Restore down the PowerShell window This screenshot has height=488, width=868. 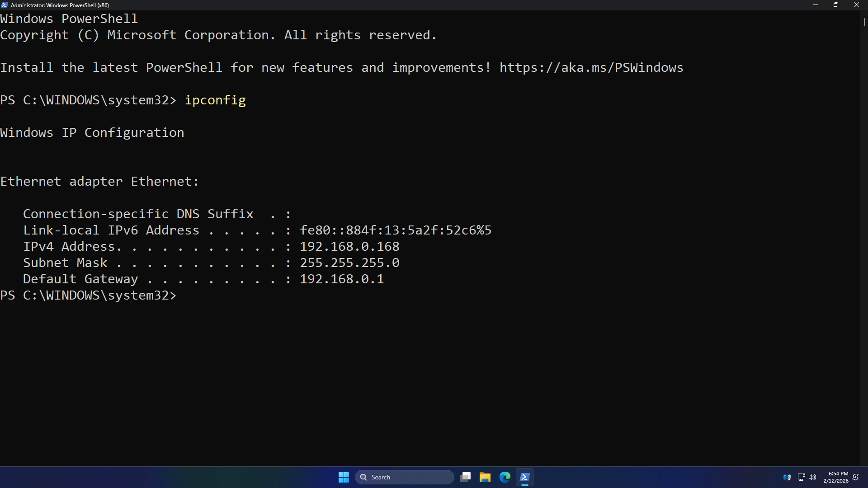coord(836,5)
